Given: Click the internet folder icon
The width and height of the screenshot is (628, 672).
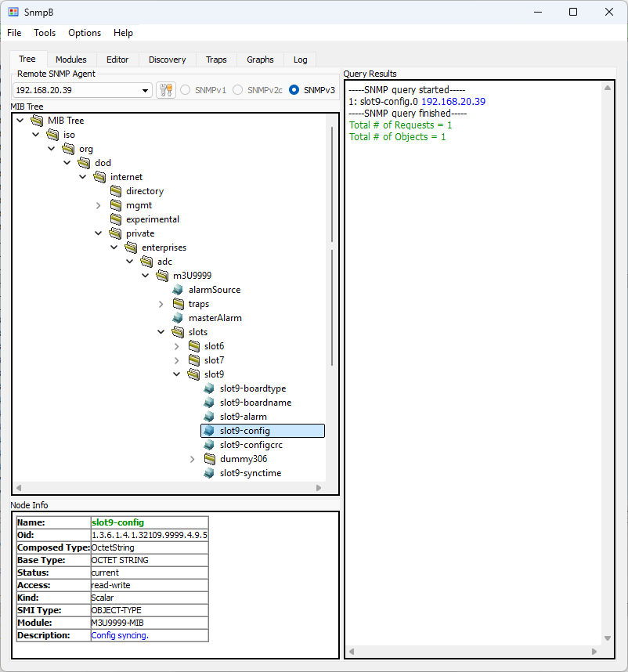Looking at the screenshot, I should click(x=99, y=177).
